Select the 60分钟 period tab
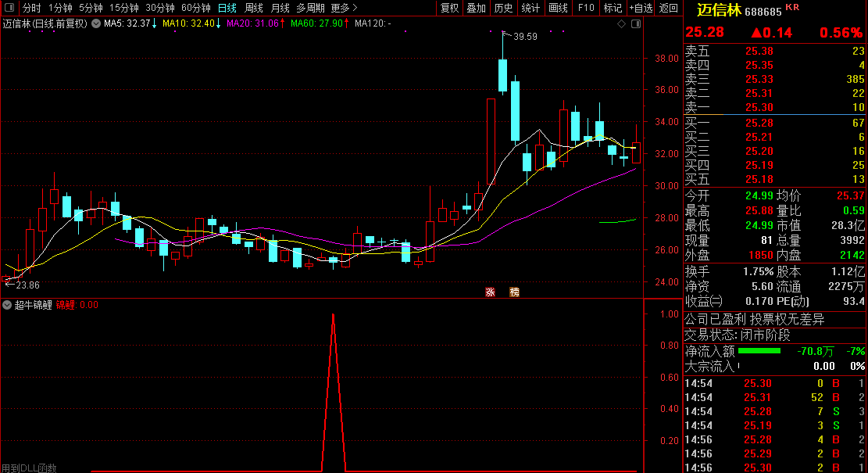 point(196,8)
